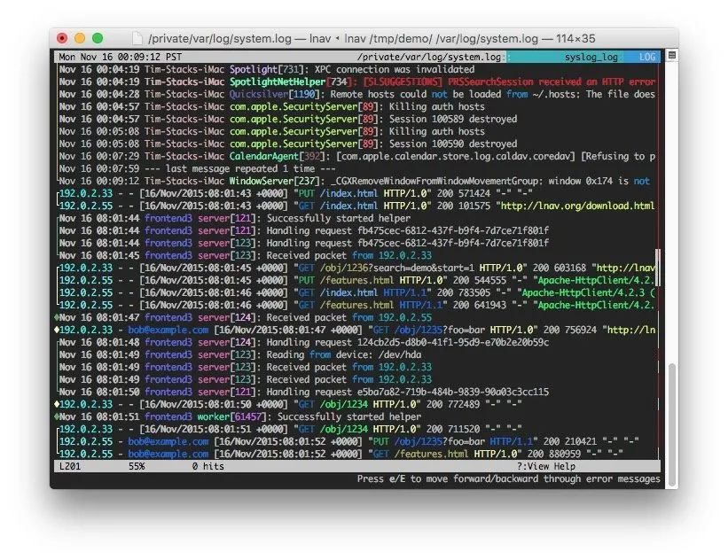Click the 'L201' line number indicator

pos(70,466)
